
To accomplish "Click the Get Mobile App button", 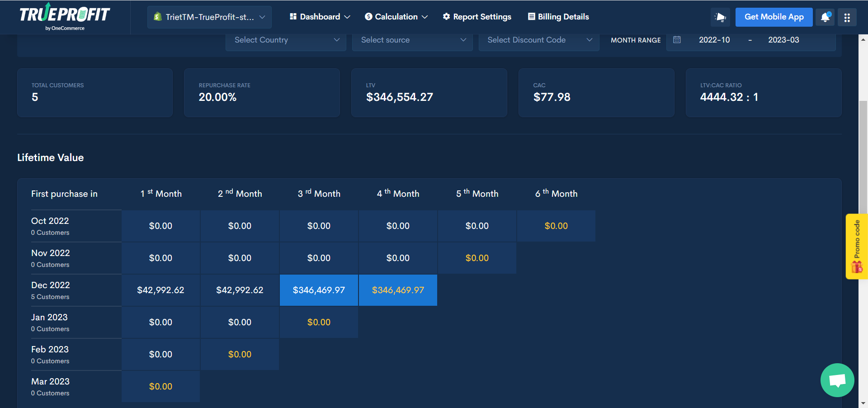I will (x=774, y=17).
